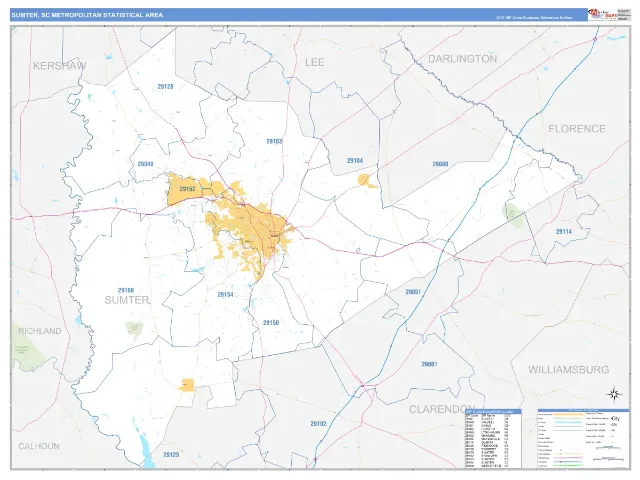Click the KERSHAW county label
Image resolution: width=640 pixels, height=480 pixels.
(x=60, y=65)
